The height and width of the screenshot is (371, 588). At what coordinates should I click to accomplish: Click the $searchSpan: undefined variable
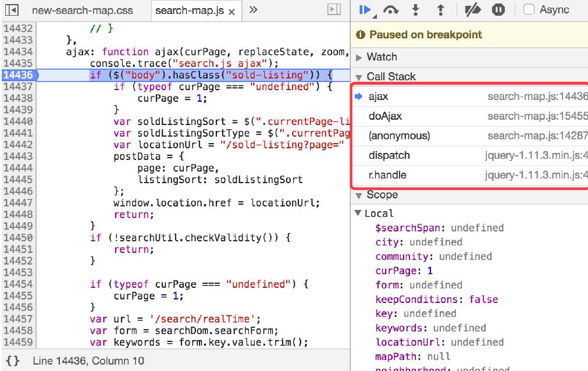click(x=440, y=228)
